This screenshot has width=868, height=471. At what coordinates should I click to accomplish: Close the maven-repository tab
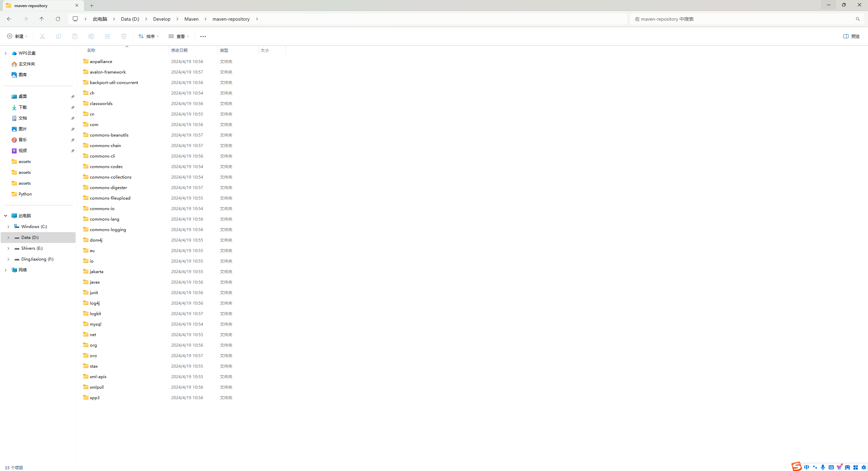click(77, 5)
